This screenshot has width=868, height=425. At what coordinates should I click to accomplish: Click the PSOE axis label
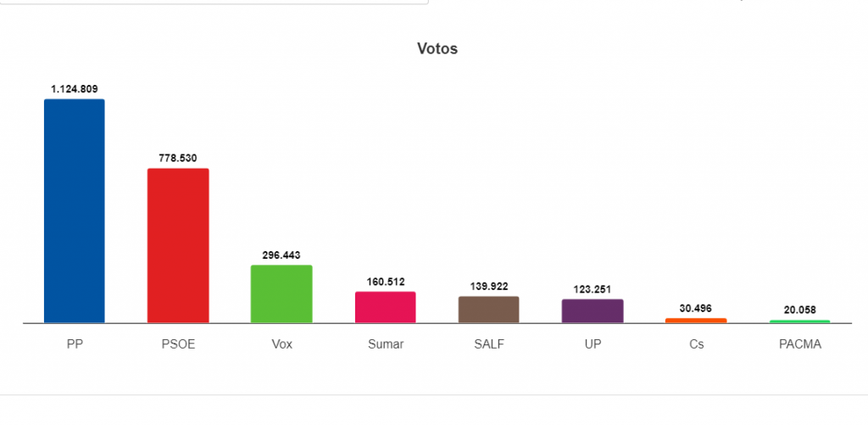(x=178, y=344)
